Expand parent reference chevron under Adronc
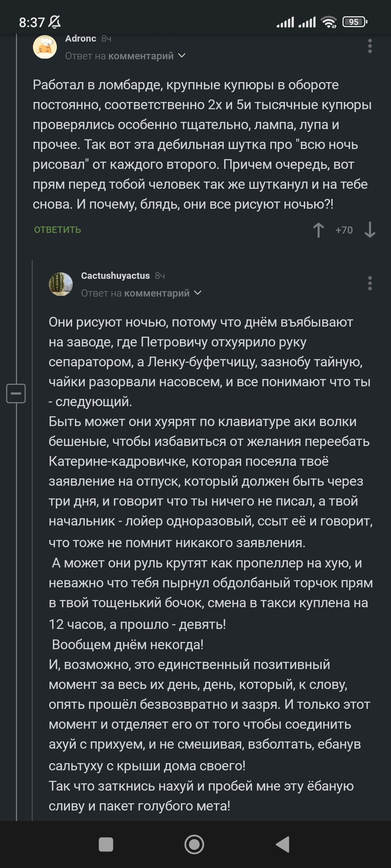 click(182, 56)
